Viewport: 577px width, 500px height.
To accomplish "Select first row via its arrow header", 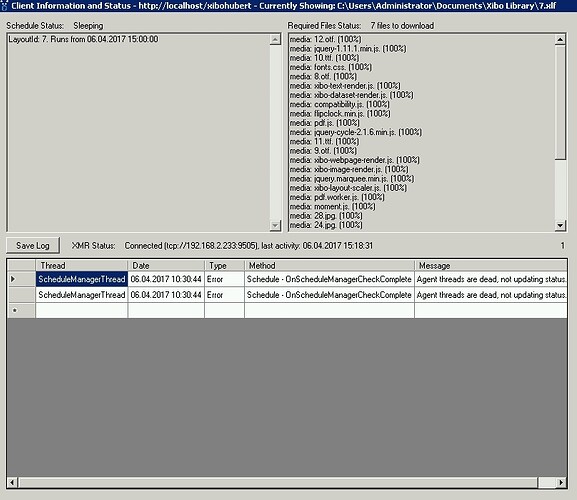I will click(21, 279).
